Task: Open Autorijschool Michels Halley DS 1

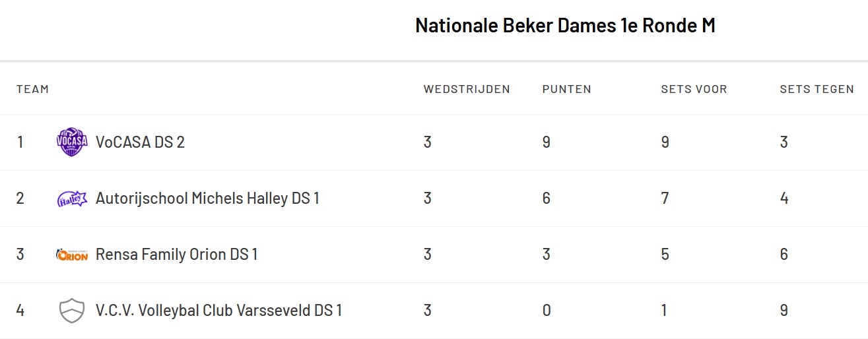Action: click(x=207, y=199)
